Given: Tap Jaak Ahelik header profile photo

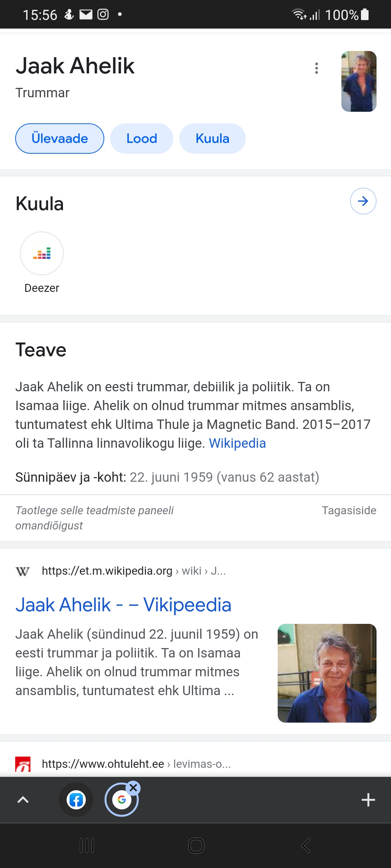Looking at the screenshot, I should (x=358, y=81).
